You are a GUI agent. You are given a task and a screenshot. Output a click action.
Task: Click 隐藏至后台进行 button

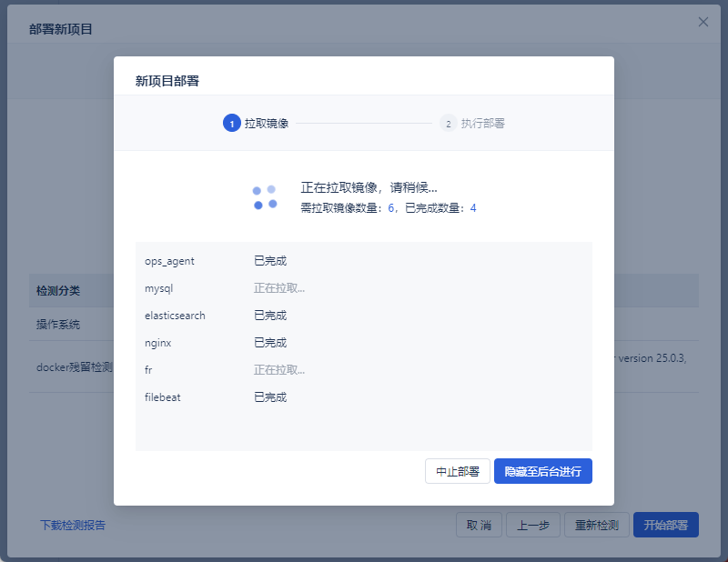click(542, 471)
